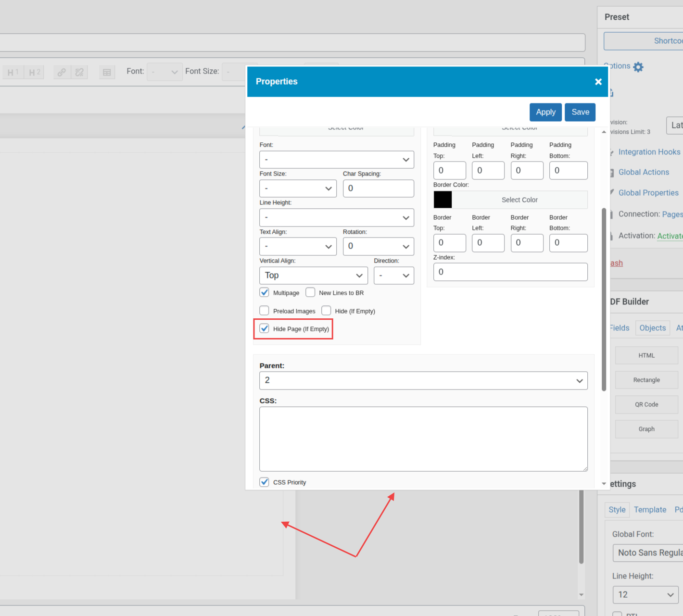Click the Padding Right input field
This screenshot has height=616, width=683.
pos(527,170)
